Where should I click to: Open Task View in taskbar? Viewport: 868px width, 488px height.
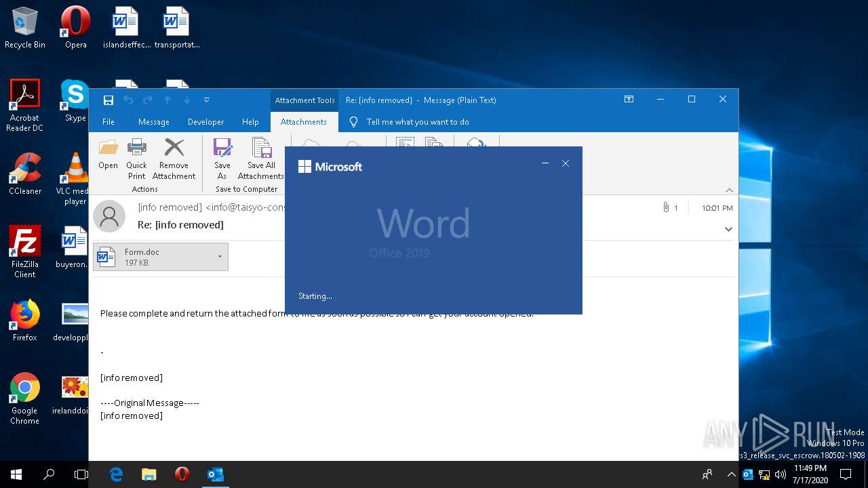[81, 474]
